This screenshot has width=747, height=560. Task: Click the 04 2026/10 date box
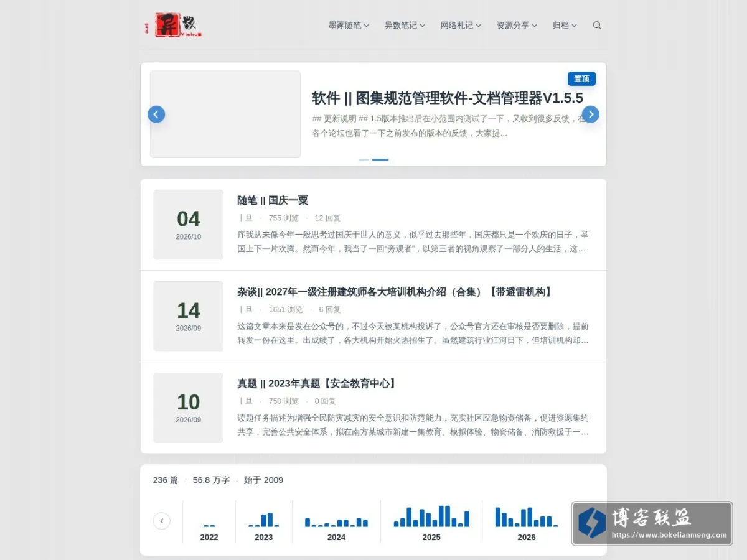click(189, 225)
